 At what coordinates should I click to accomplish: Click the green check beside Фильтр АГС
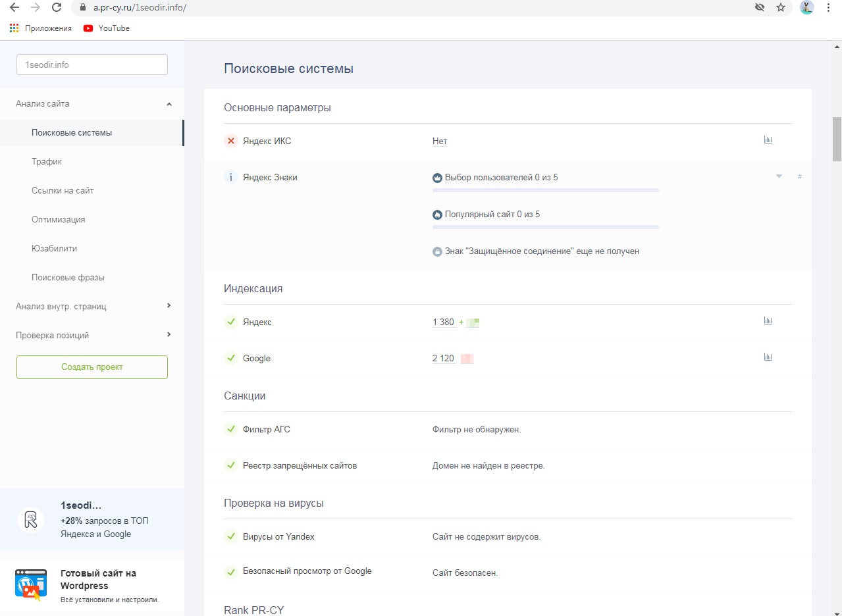point(230,429)
